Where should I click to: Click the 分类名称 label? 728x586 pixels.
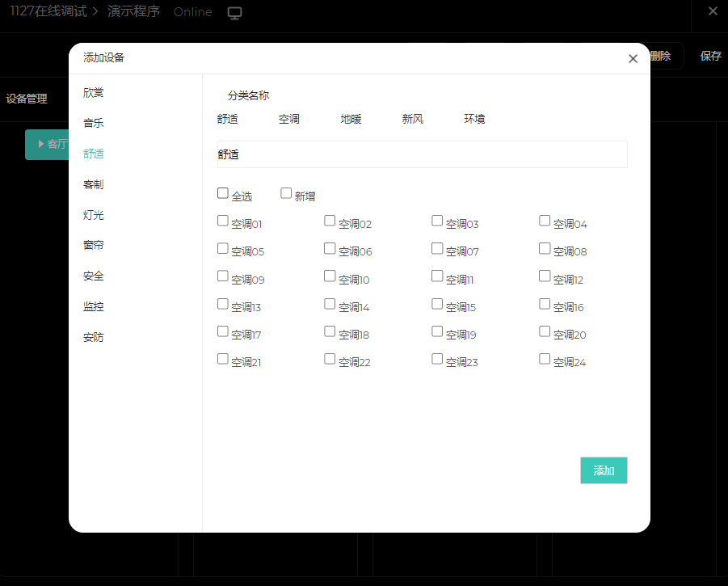coord(248,95)
